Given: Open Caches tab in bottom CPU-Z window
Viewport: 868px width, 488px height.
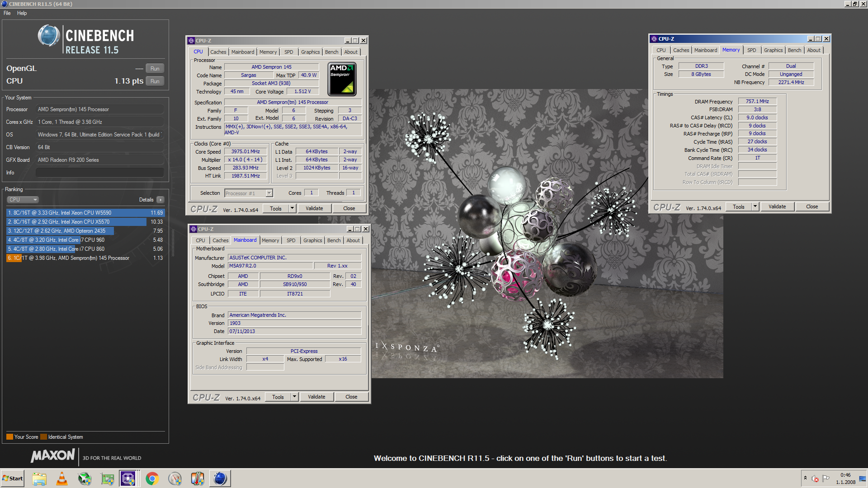Looking at the screenshot, I should click(220, 240).
